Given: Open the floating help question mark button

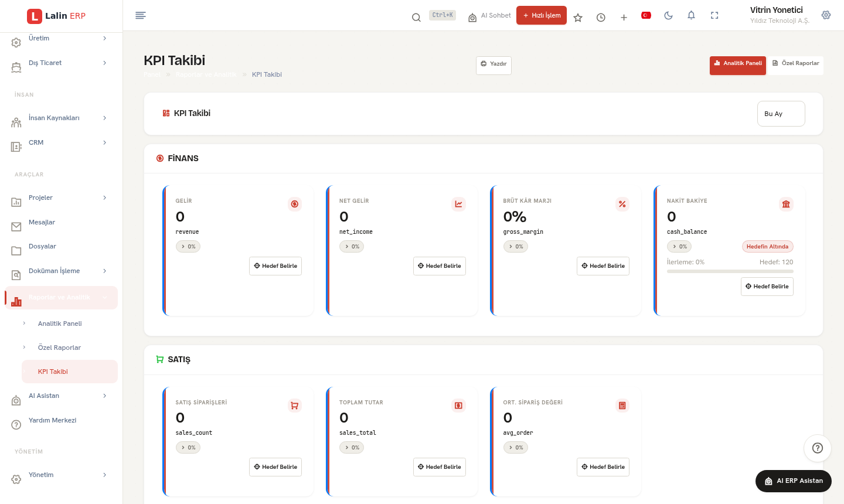Looking at the screenshot, I should point(818,448).
